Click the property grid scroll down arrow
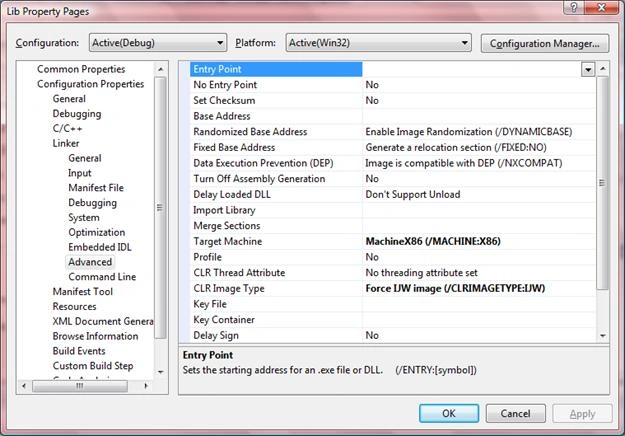 pos(603,336)
